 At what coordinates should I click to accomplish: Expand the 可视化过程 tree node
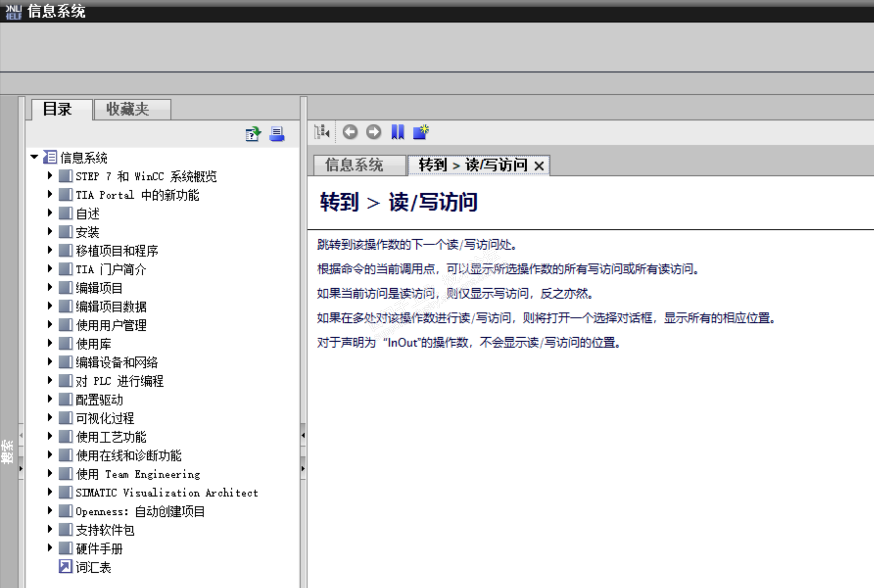(x=50, y=418)
